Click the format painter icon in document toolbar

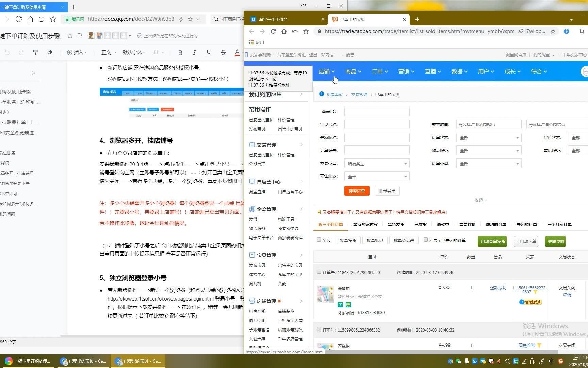[x=36, y=52]
